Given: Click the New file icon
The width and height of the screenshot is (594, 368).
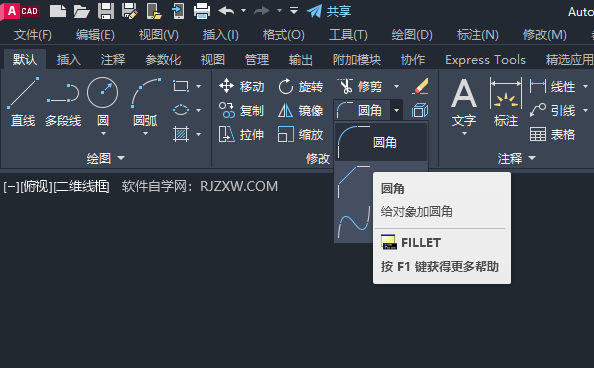Looking at the screenshot, I should 58,11.
